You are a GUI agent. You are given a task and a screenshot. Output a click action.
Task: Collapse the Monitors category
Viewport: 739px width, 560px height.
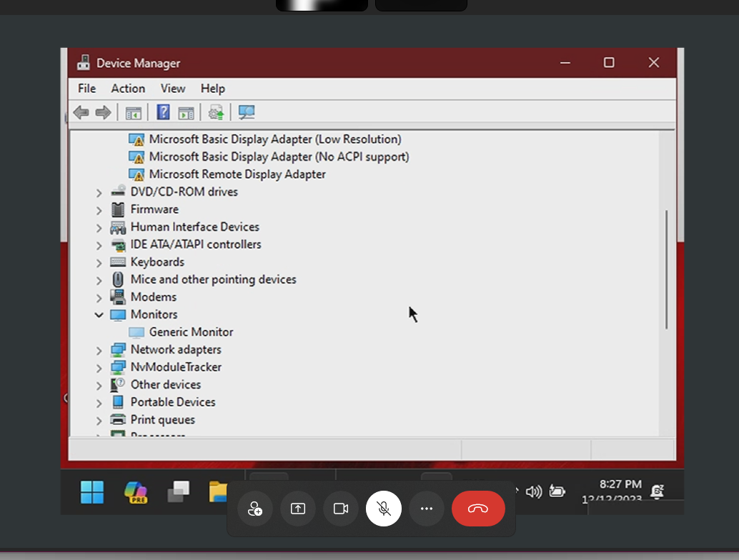click(x=99, y=315)
